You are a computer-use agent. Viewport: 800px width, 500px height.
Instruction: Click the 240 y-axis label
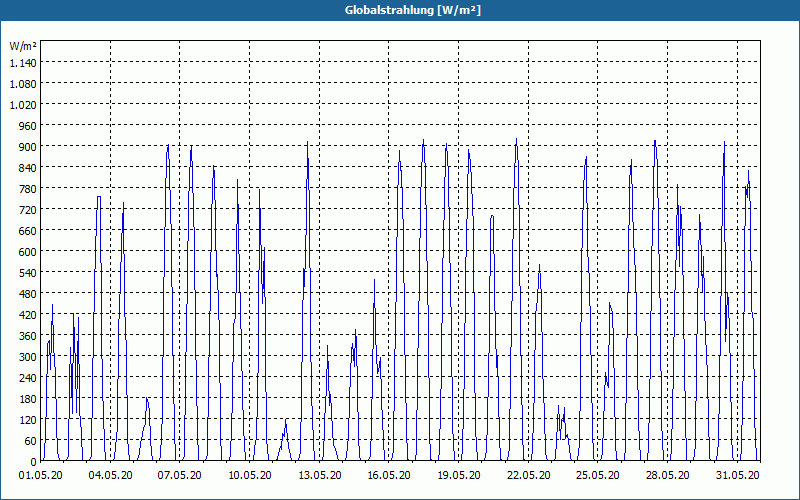click(x=28, y=378)
